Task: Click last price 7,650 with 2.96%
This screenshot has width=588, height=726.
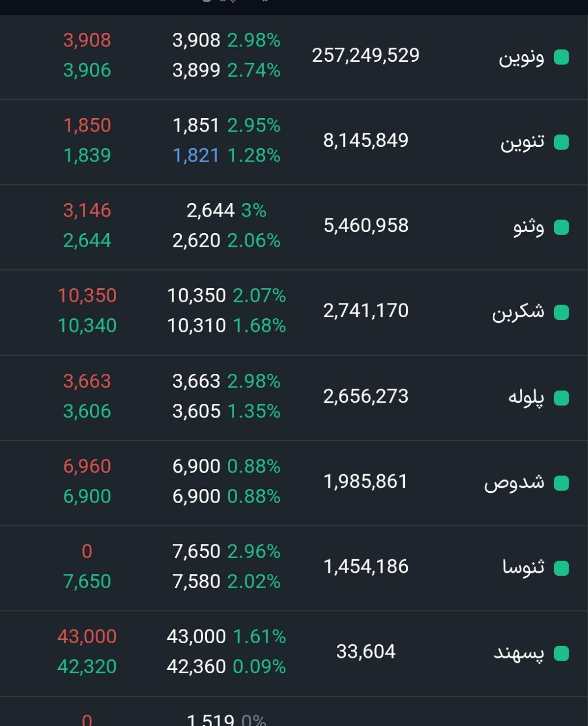Action: (196, 551)
